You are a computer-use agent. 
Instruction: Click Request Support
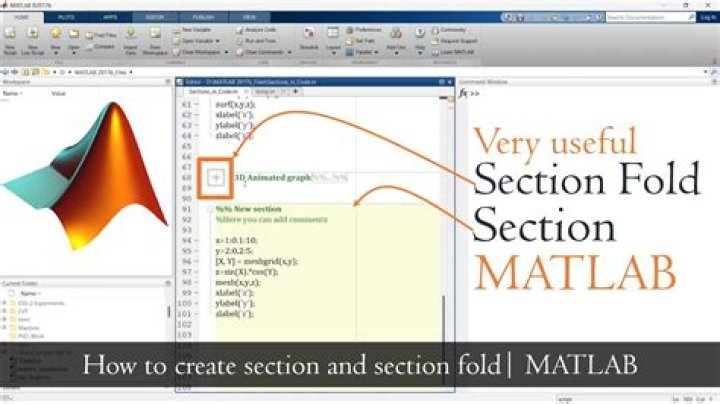455,41
